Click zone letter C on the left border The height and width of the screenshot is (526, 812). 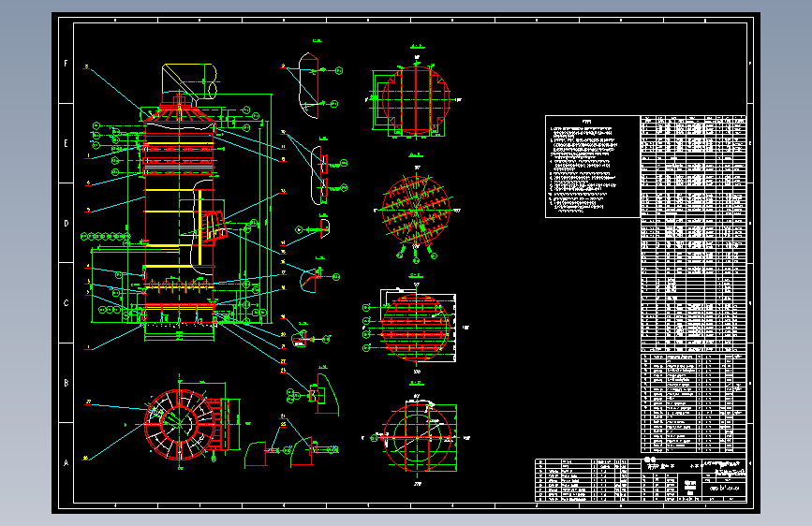click(66, 303)
